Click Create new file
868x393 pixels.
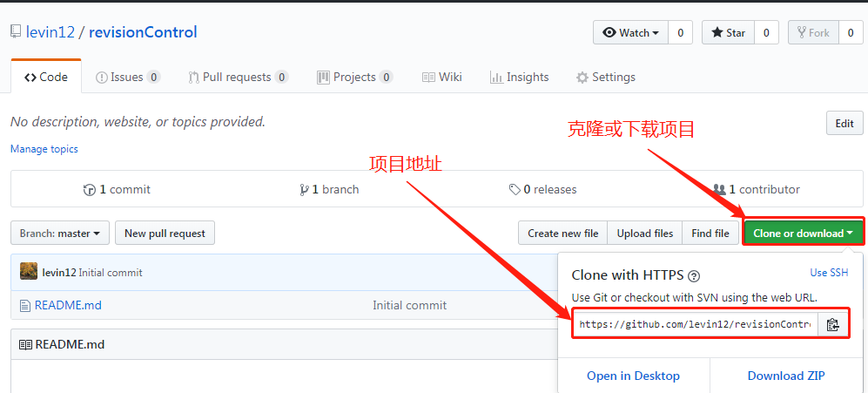(563, 234)
